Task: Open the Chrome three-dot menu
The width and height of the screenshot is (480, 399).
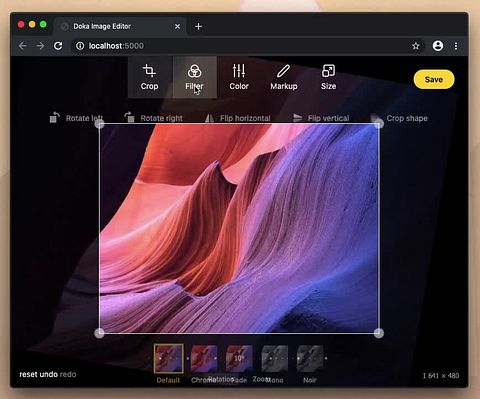Action: click(x=456, y=46)
